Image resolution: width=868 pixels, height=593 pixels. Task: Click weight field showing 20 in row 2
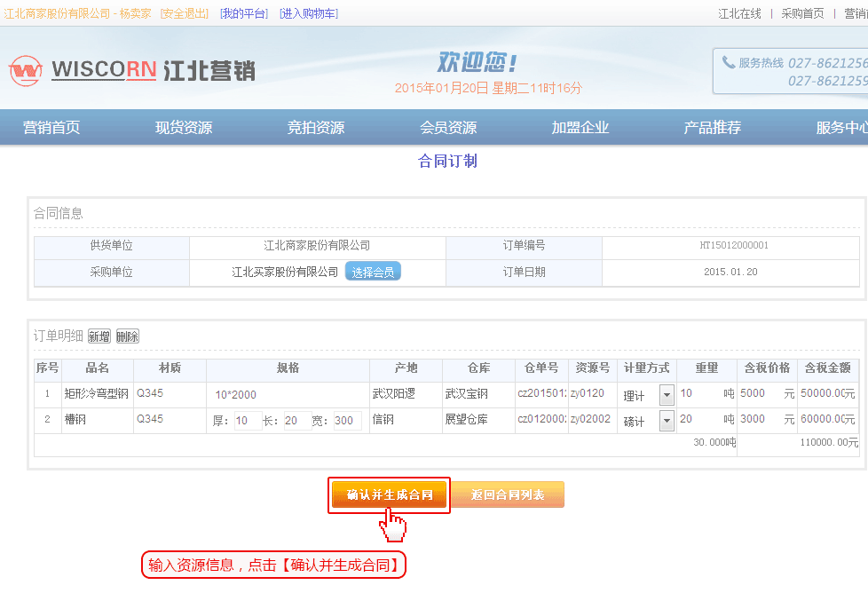[698, 419]
